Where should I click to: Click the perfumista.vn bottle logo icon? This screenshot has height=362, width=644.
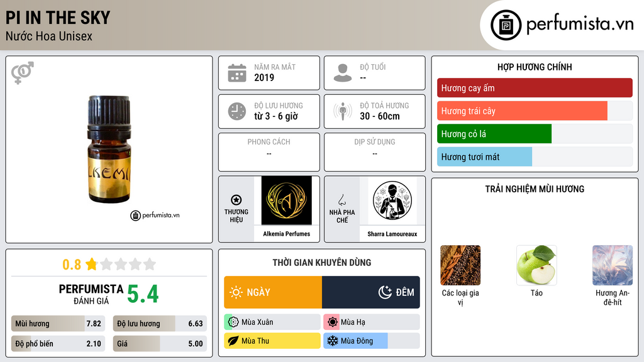pos(506,25)
